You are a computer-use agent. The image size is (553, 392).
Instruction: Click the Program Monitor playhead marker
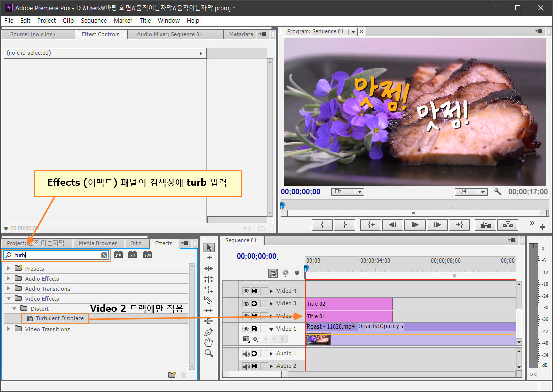click(x=282, y=205)
